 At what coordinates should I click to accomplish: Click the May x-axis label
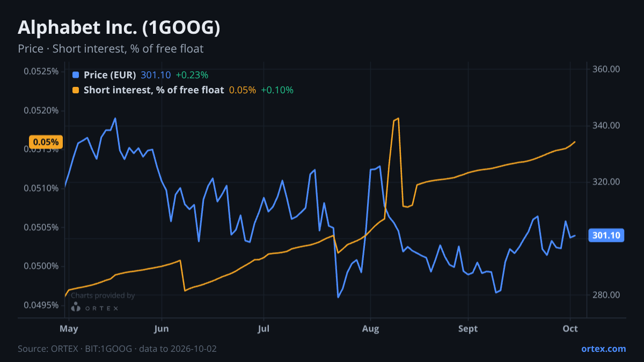pyautogui.click(x=70, y=328)
